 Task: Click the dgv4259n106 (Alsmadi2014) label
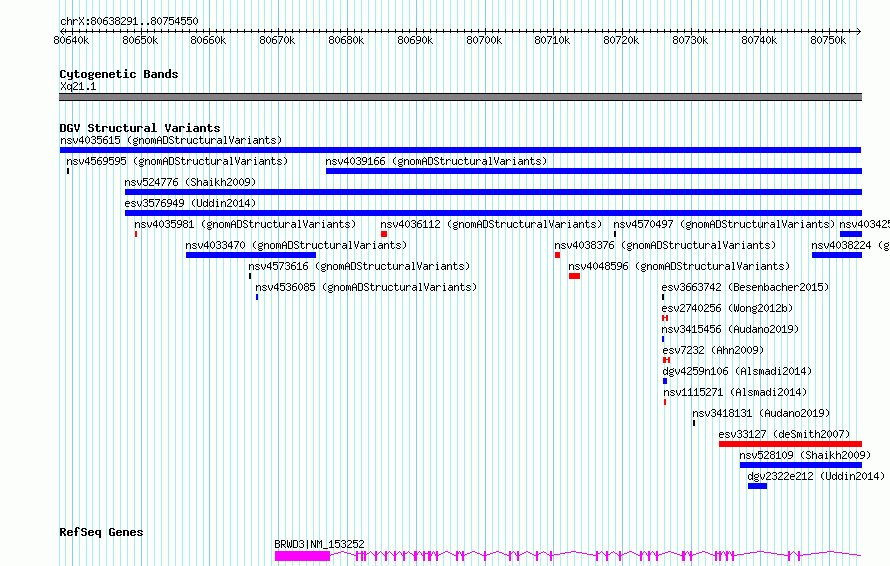(x=737, y=371)
